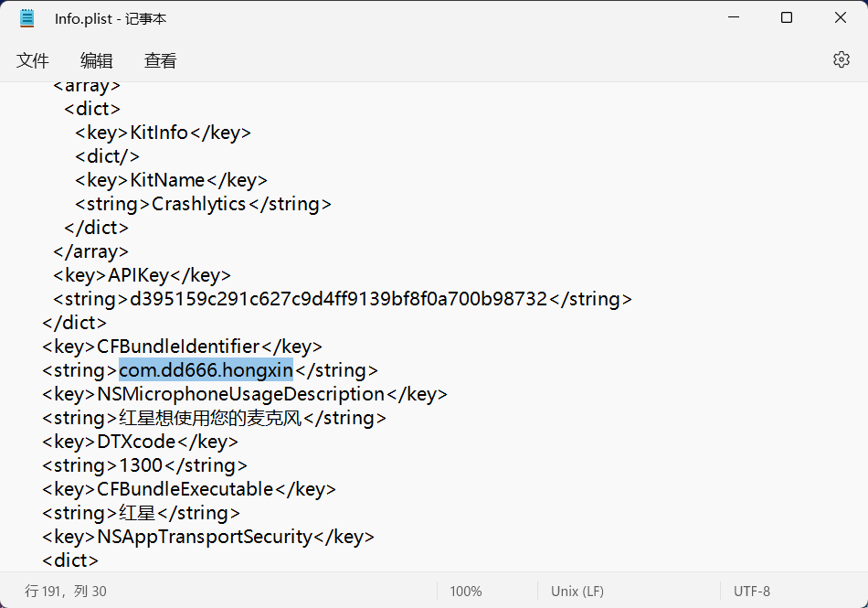The image size is (868, 608).
Task: Place cursor on the NSMicrophoneUsageDescription key
Action: coord(241,394)
